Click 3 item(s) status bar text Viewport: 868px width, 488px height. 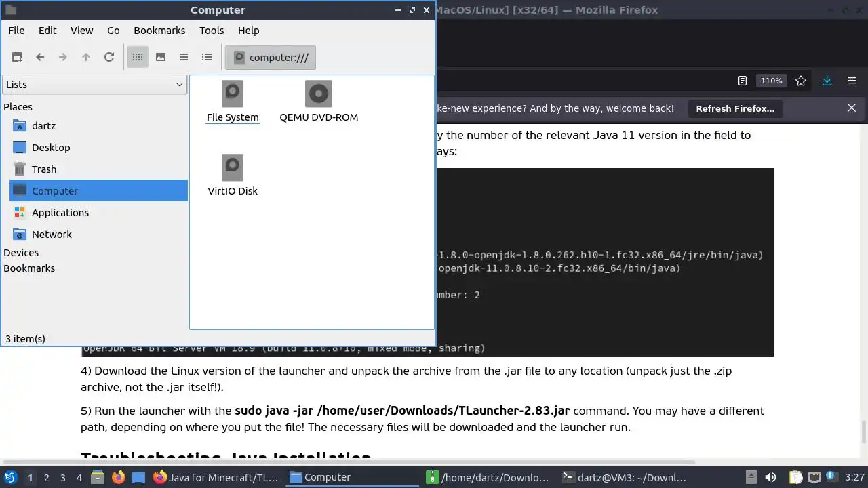[25, 338]
